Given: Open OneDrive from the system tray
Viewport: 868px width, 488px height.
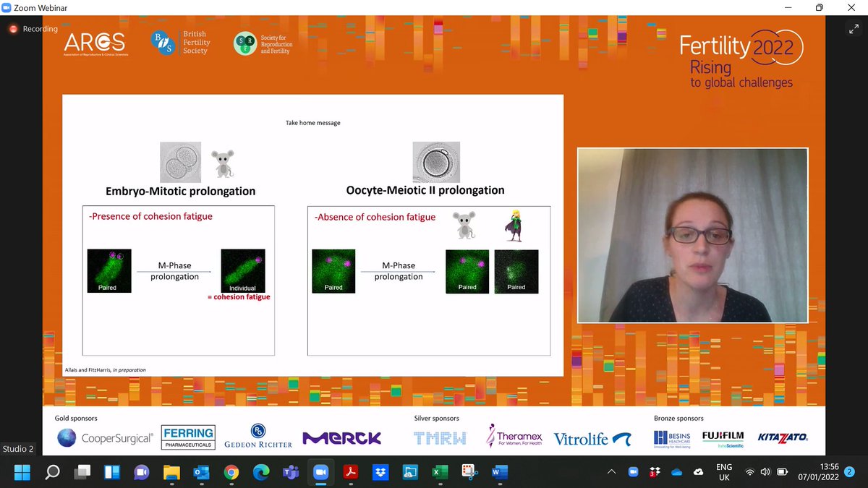Looking at the screenshot, I should (x=677, y=472).
